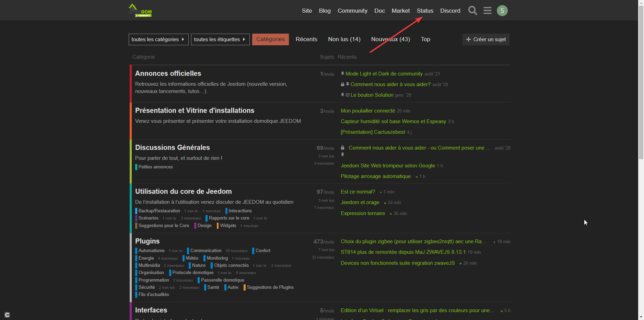Open topic Est ce normal?

358,192
